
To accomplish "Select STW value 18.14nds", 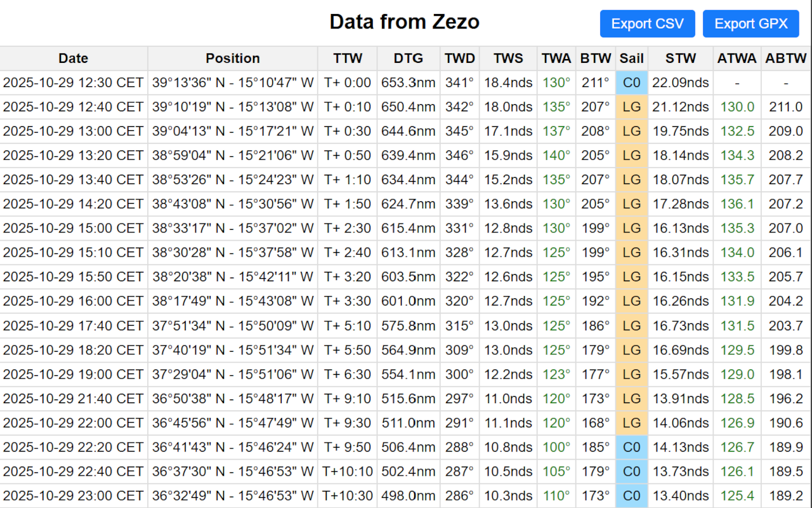I will pyautogui.click(x=681, y=156).
